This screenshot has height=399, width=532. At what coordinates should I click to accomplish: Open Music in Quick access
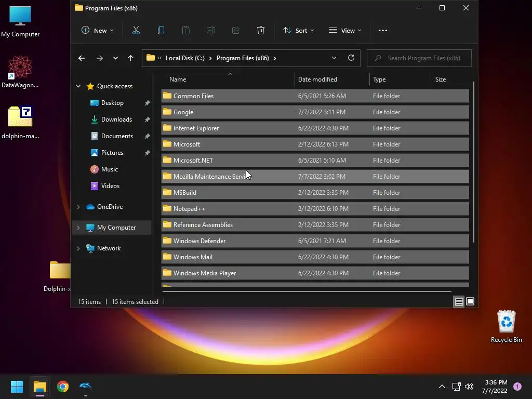109,169
